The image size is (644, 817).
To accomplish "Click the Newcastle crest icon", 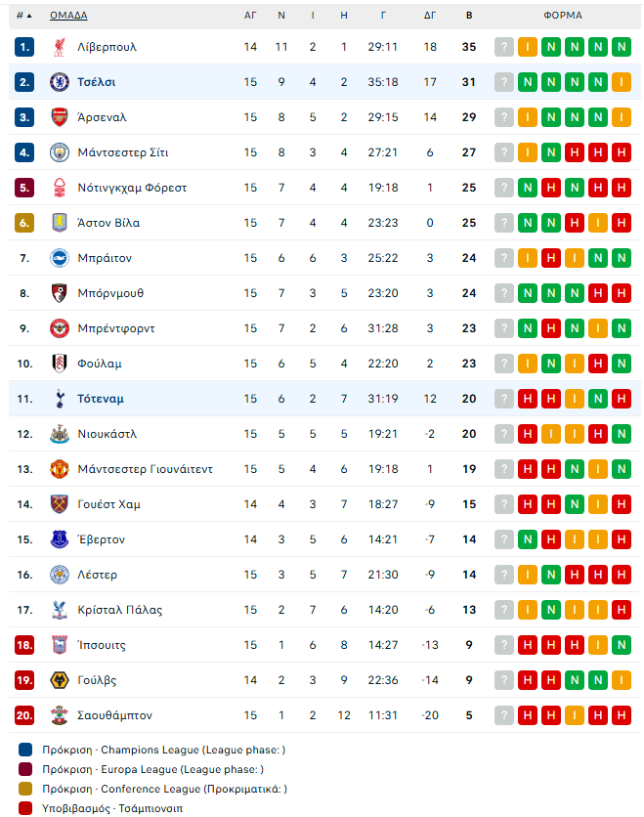I will 60,434.
